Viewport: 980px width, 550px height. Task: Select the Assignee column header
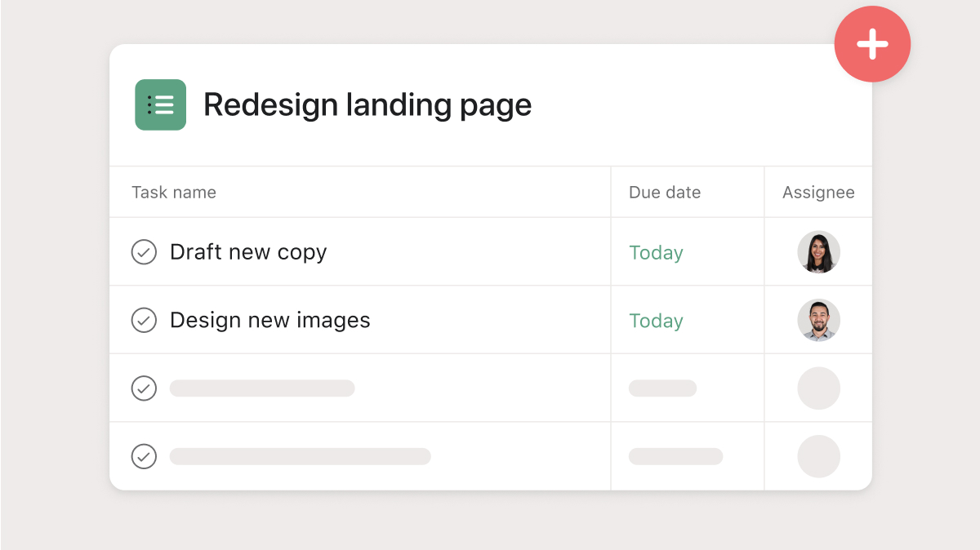click(818, 193)
